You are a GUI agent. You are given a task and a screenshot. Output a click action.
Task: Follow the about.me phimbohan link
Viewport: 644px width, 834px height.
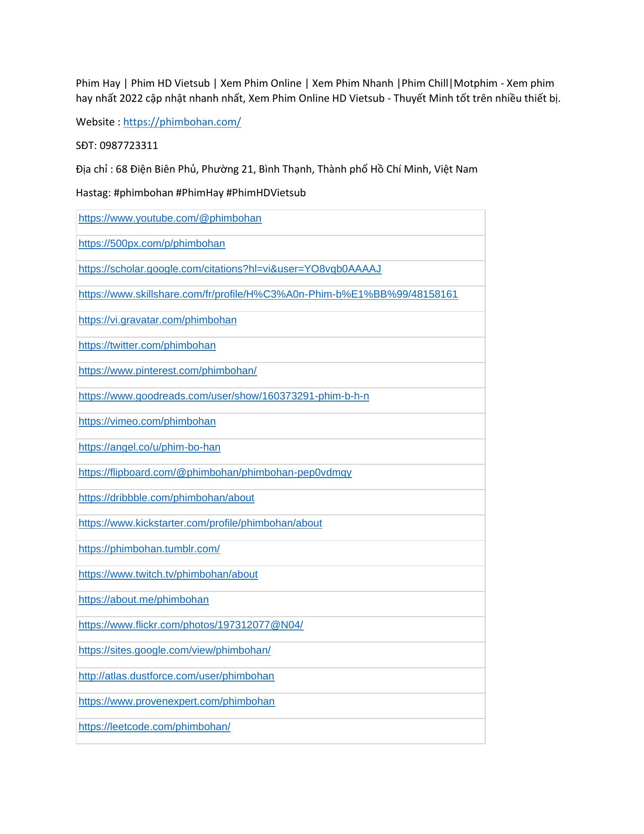pyautogui.click(x=143, y=600)
